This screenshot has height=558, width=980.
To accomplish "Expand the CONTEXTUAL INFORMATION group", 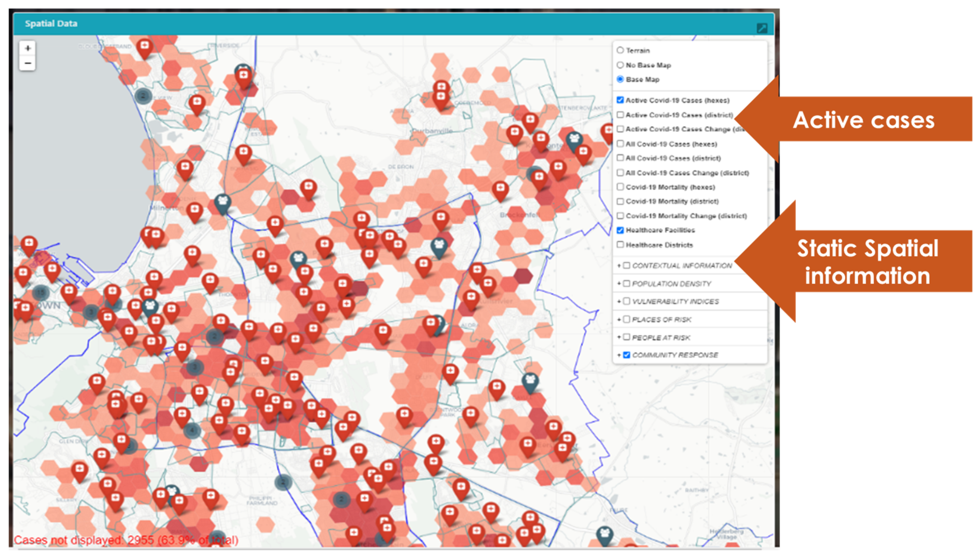I will click(619, 266).
